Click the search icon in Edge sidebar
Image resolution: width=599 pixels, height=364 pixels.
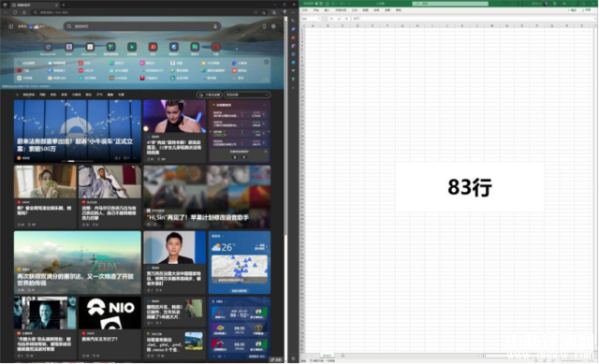click(293, 21)
